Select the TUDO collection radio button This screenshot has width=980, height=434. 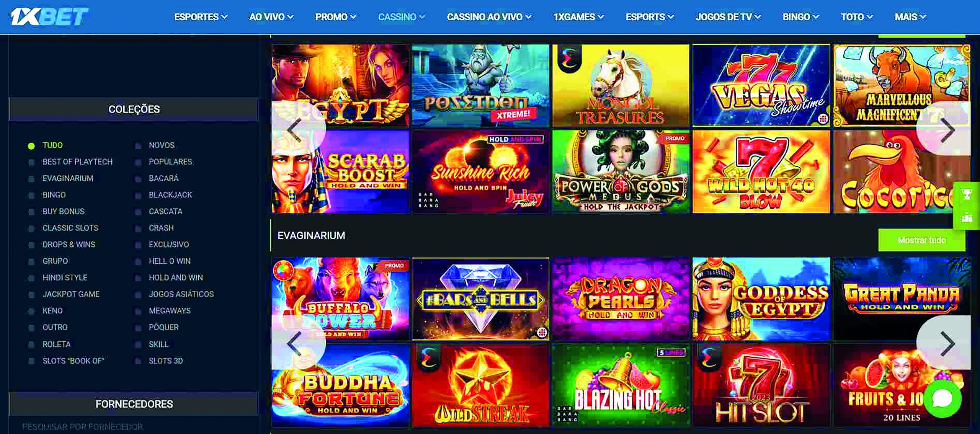(31, 146)
